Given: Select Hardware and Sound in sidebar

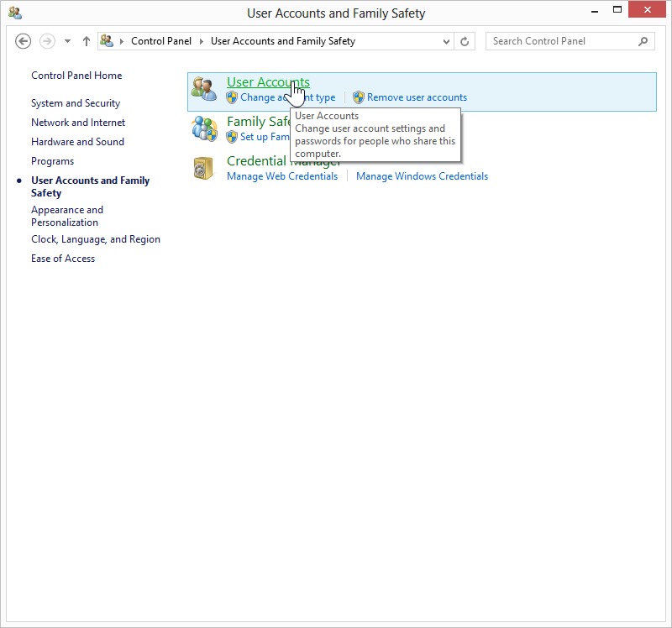Looking at the screenshot, I should [77, 142].
